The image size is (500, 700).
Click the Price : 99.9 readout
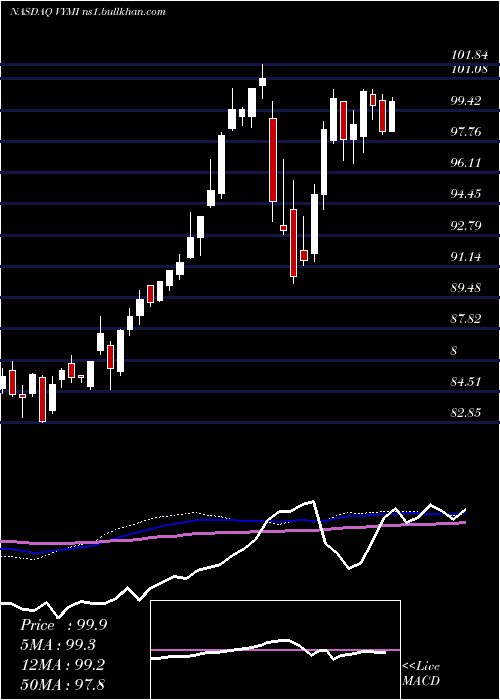click(x=63, y=625)
